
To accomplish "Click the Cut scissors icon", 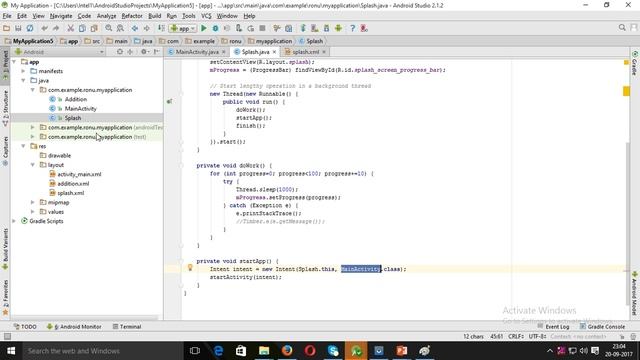I will click(x=71, y=28).
